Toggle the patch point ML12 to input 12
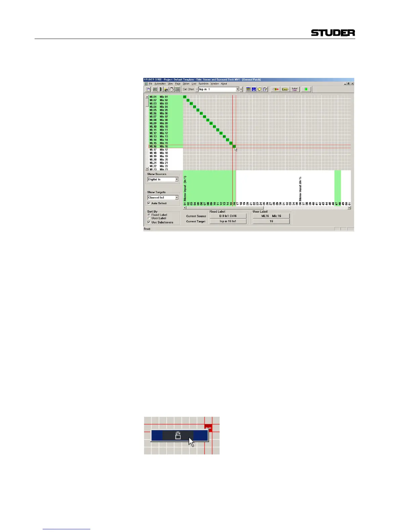Screen dimensions: 411x532 221,133
